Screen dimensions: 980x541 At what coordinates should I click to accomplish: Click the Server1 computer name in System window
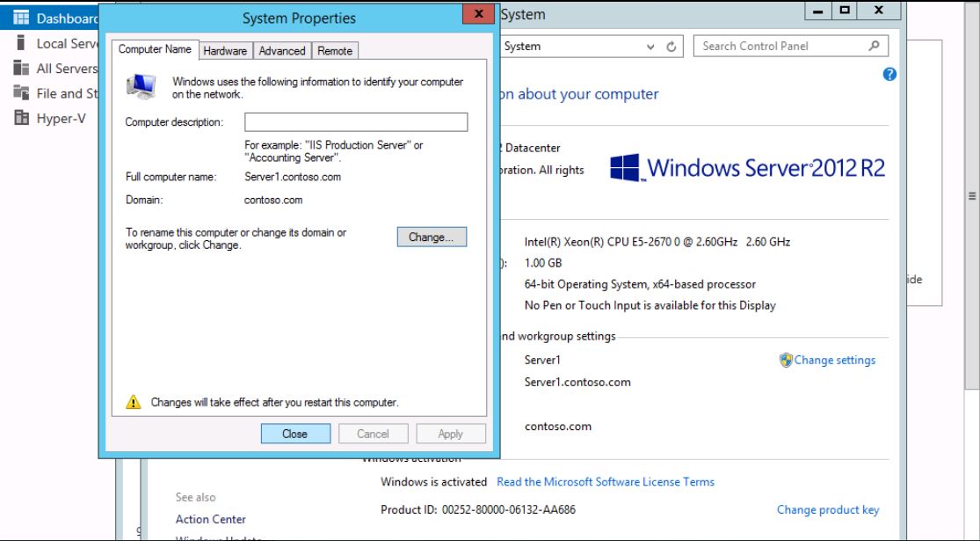[x=542, y=361]
